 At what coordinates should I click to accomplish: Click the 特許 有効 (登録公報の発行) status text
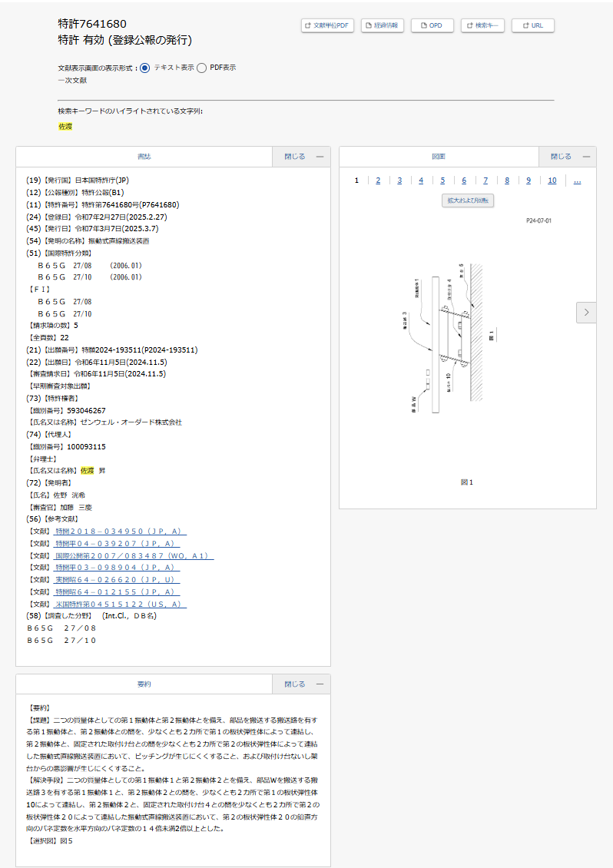(x=125, y=41)
